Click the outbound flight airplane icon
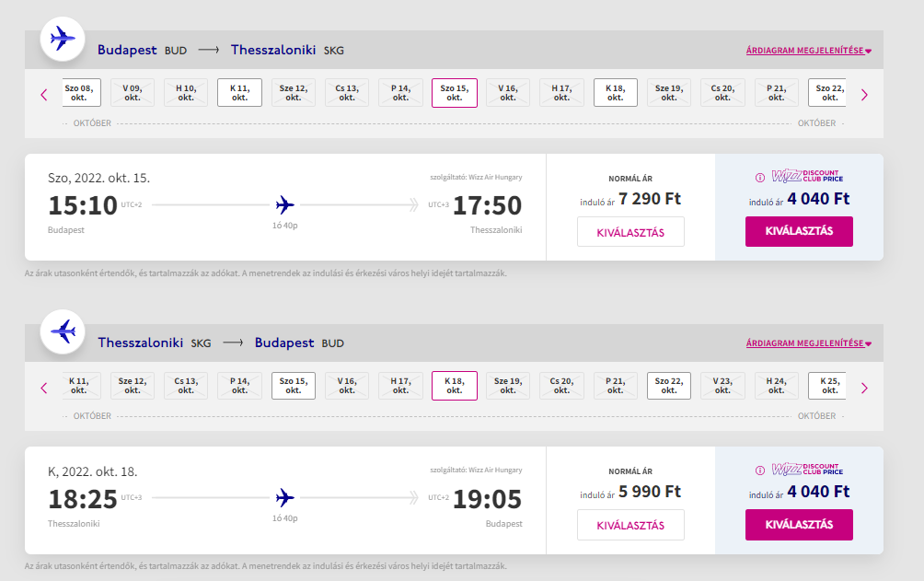 pyautogui.click(x=63, y=39)
